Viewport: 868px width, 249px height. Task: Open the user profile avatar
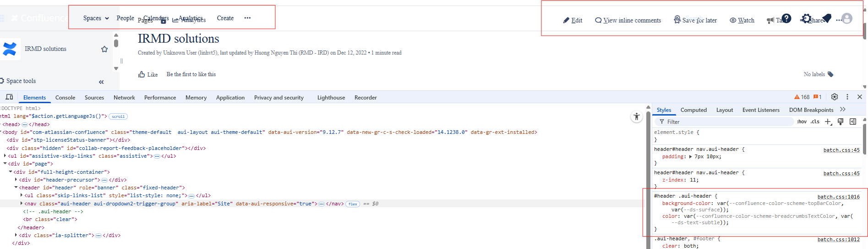(847, 18)
